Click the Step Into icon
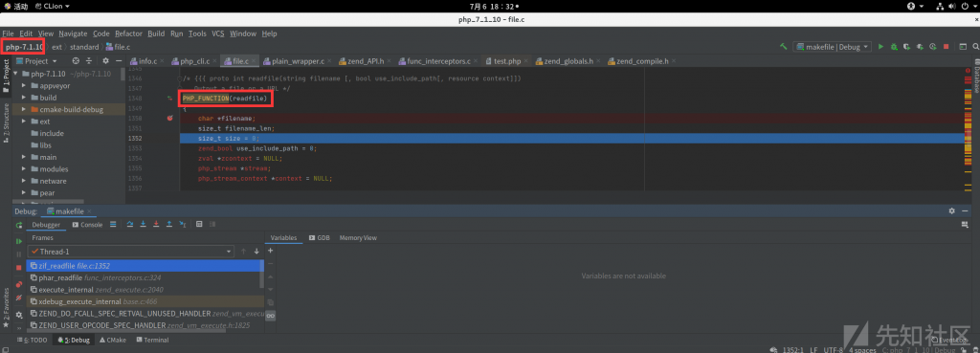980x353 pixels. click(144, 224)
